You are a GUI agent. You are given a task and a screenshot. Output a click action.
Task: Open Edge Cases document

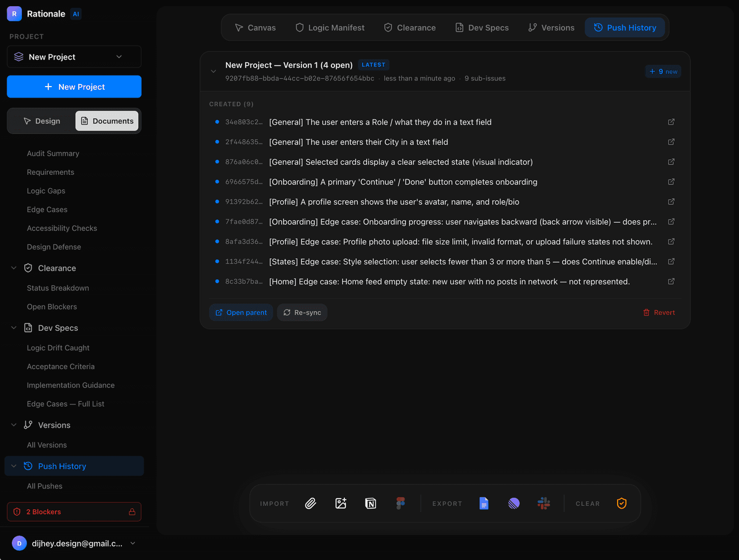point(47,209)
